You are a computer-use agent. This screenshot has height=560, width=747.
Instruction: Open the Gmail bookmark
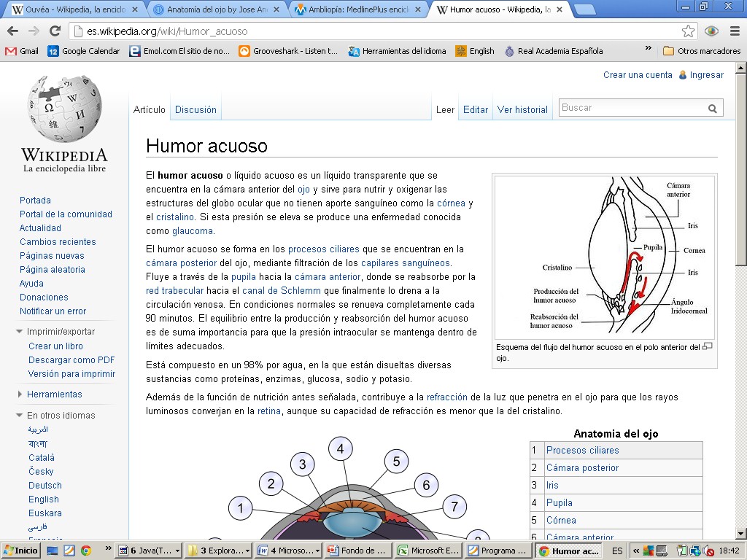point(22,51)
